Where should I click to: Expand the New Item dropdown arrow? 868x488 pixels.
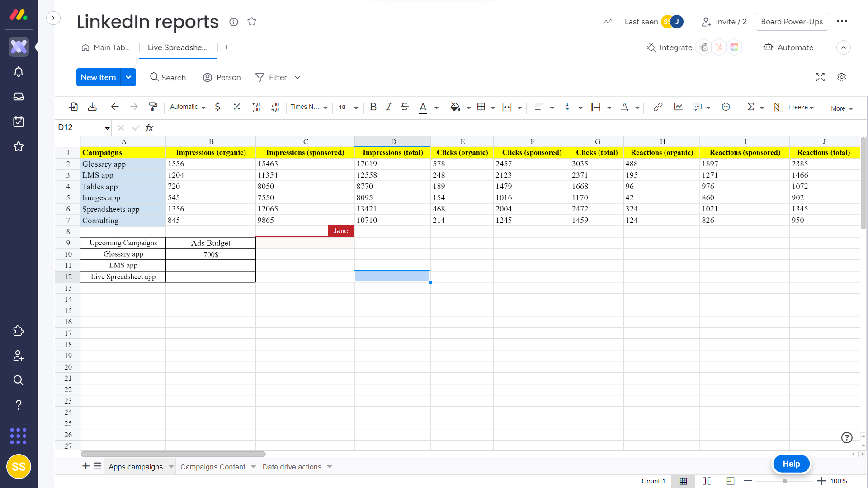tap(128, 77)
